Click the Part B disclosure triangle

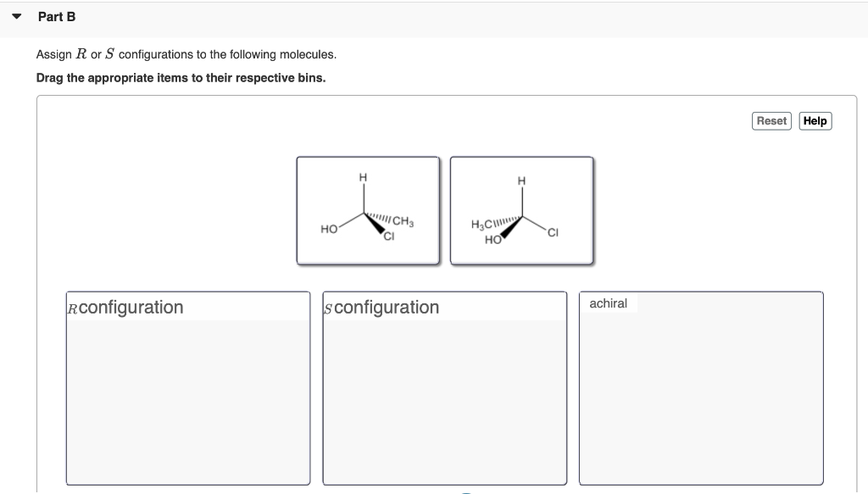14,14
